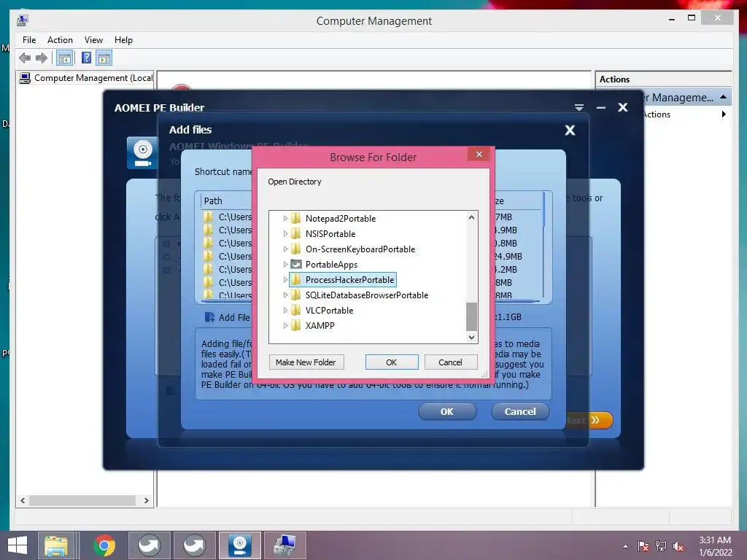Cancel the Browse For Folder dialog
This screenshot has height=560, width=747.
pyautogui.click(x=450, y=362)
